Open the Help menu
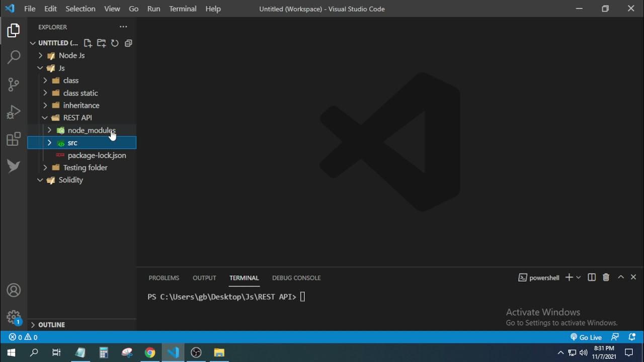 click(x=213, y=9)
